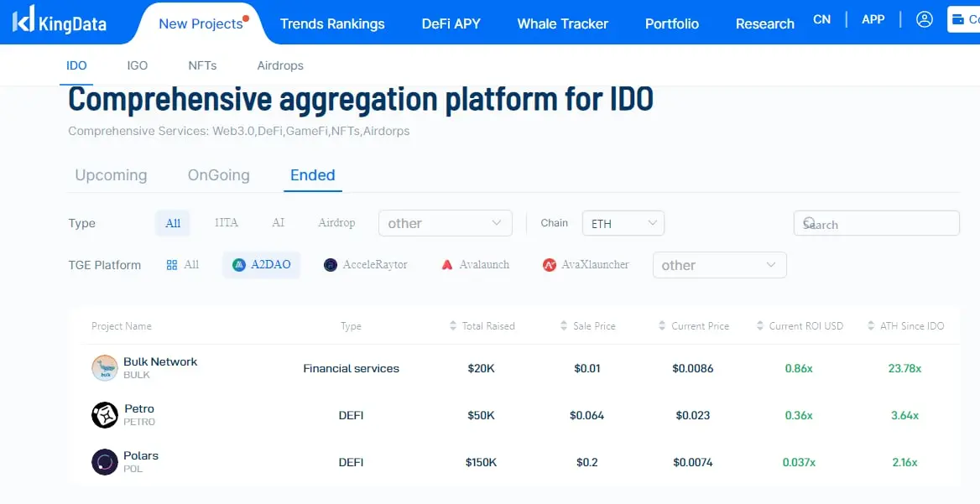
Task: Sort by Sale Price arrows icon
Action: pyautogui.click(x=565, y=326)
